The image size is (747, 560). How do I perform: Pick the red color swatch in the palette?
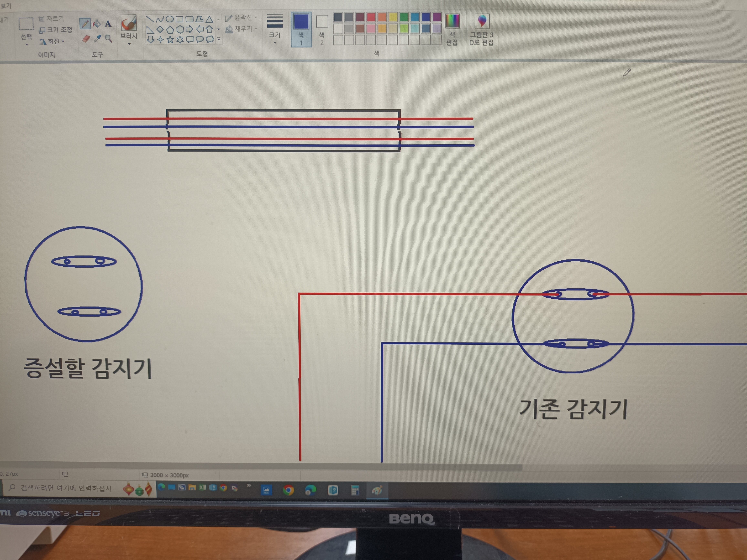coord(371,17)
